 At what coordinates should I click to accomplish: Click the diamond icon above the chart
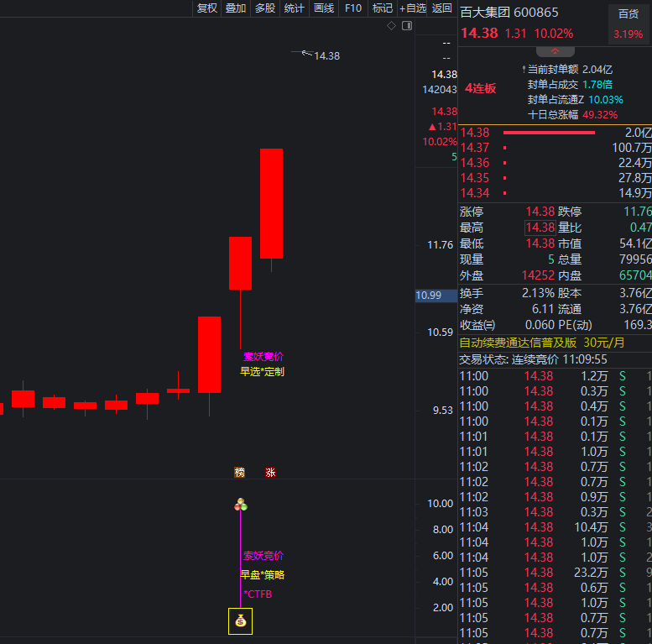(x=391, y=26)
